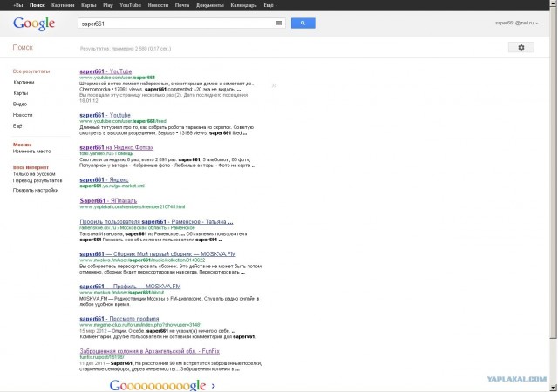The width and height of the screenshot is (558, 392).
Task: Select Все результаты in sidebar
Action: coord(31,71)
